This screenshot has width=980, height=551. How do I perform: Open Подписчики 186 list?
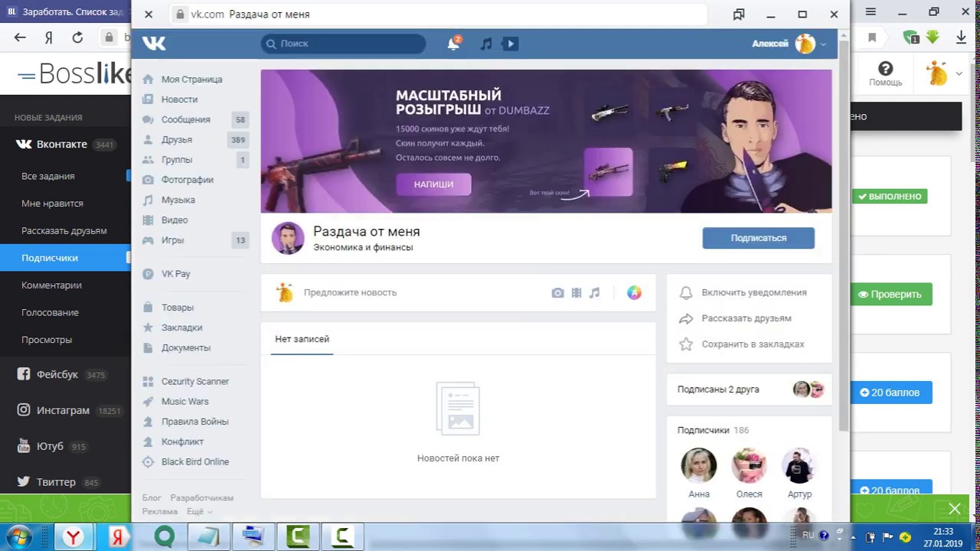click(713, 430)
